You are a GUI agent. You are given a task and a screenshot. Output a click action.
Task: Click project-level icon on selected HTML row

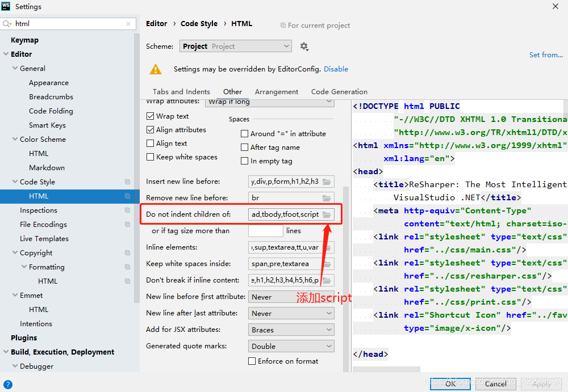coord(127,196)
